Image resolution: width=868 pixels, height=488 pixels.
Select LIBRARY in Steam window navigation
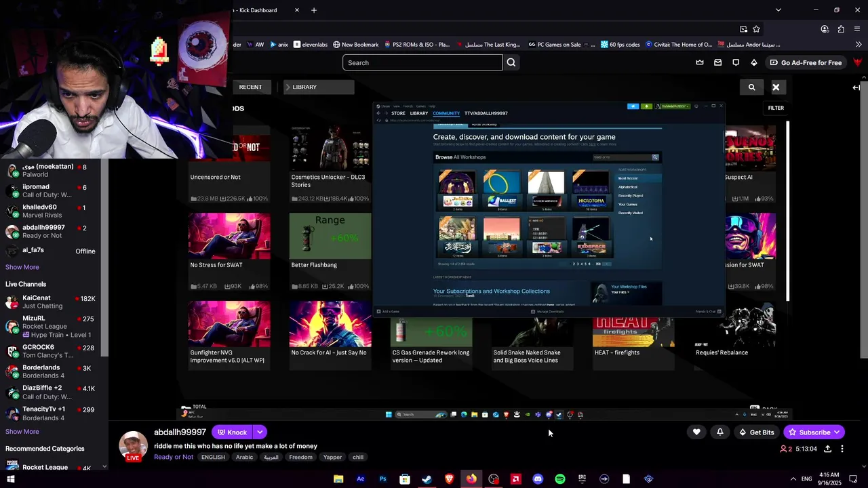point(419,113)
